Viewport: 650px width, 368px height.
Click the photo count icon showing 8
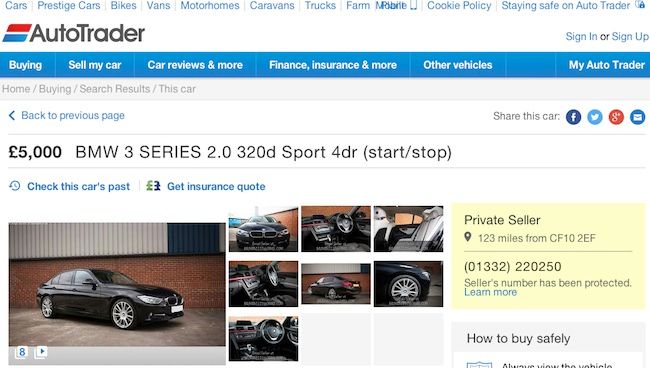coord(21,352)
